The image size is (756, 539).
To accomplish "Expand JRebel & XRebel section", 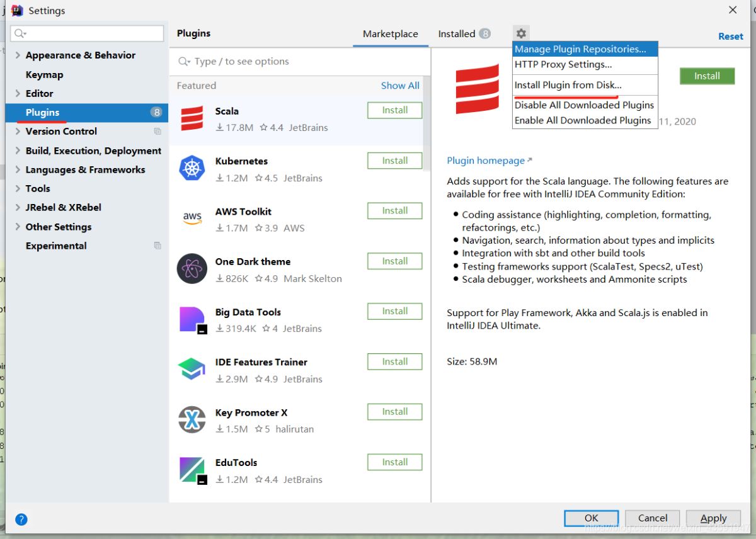I will click(x=18, y=207).
